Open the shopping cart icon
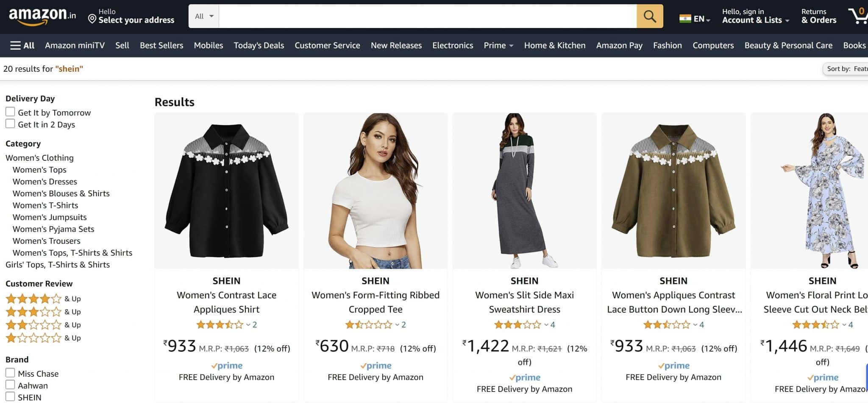Viewport: 868px width, 403px height. click(858, 16)
